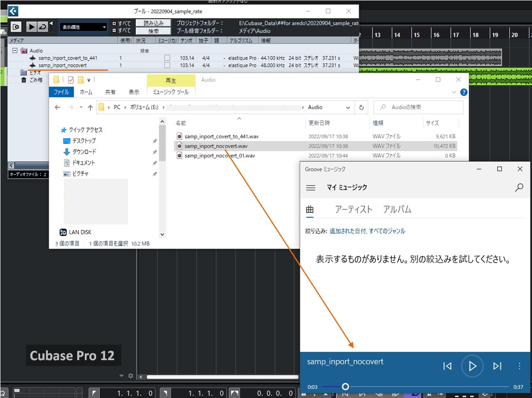This screenshot has width=532, height=398.
Task: Select file samp_inport_nocovert.wav
Action: (x=315, y=146)
